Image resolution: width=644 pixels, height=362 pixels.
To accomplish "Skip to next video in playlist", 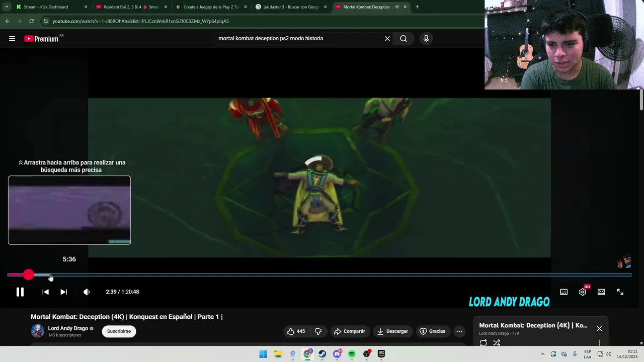I will click(64, 292).
